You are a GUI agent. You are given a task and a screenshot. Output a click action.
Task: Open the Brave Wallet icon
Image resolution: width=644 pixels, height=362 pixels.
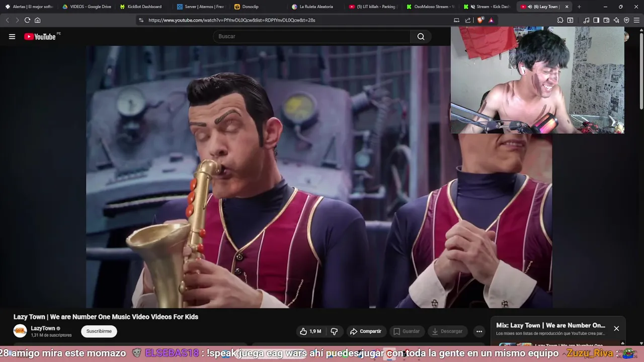pyautogui.click(x=606, y=20)
